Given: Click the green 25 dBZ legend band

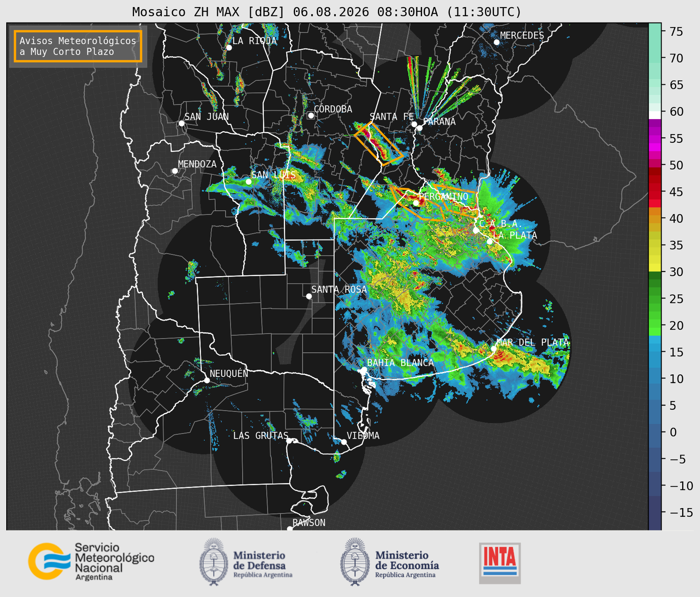Looking at the screenshot, I should click(x=655, y=298).
